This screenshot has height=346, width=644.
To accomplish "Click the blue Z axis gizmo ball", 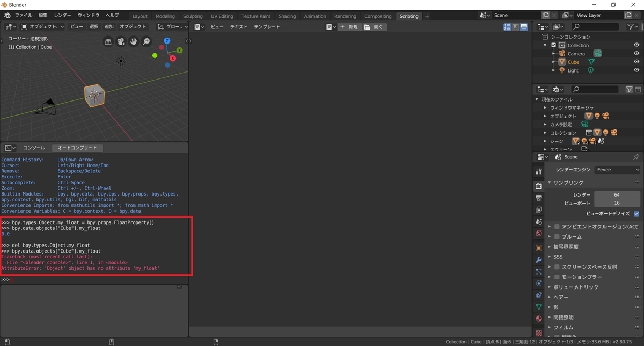I will (x=167, y=41).
